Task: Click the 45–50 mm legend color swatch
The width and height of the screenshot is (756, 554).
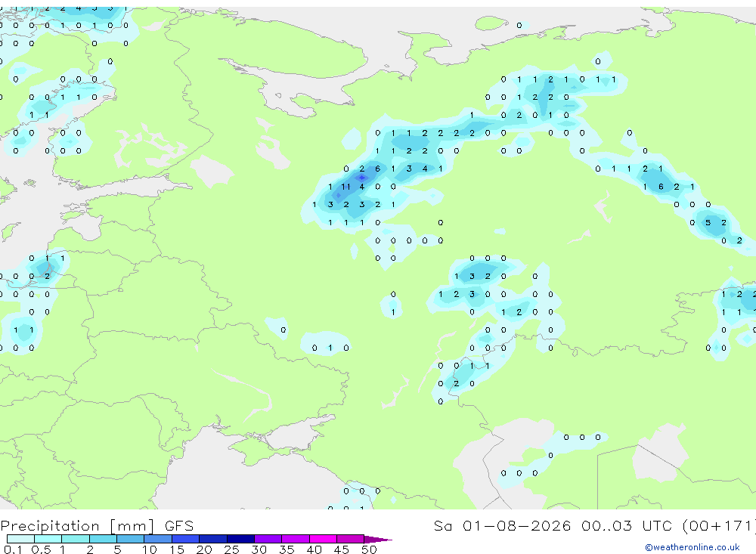Action: tap(350, 539)
